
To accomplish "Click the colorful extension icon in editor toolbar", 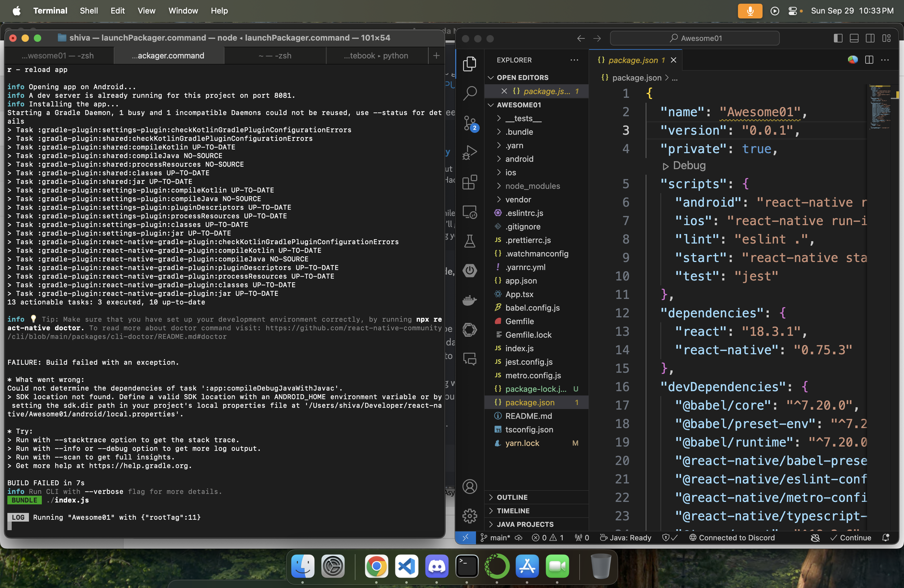I will point(853,60).
